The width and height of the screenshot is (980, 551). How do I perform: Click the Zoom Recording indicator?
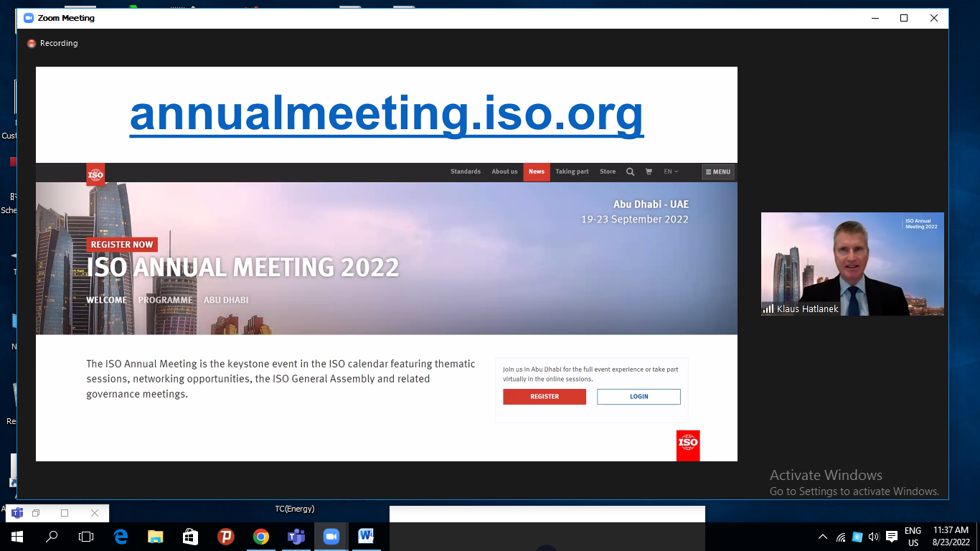point(52,43)
